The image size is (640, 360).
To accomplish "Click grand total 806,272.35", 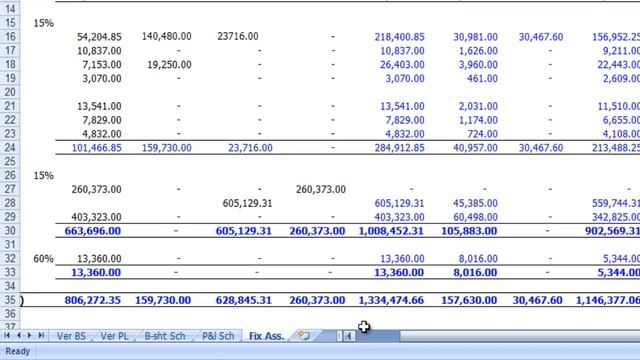I will point(93,300).
